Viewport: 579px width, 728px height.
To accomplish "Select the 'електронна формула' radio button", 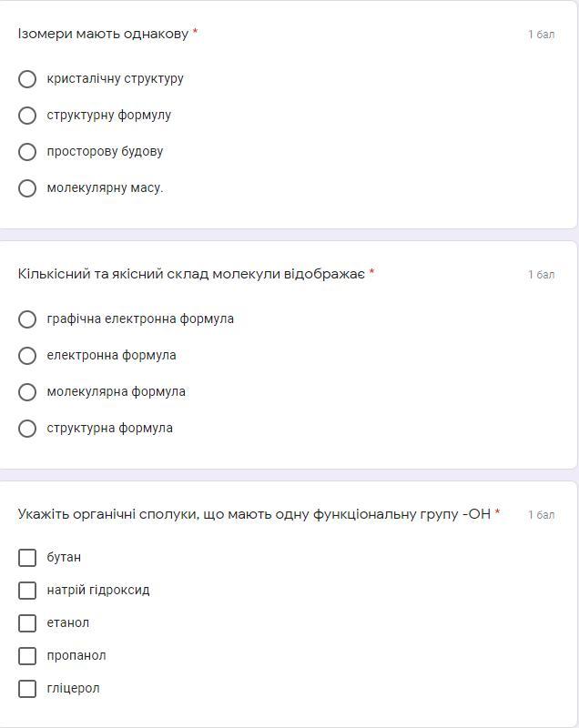I will tap(27, 356).
